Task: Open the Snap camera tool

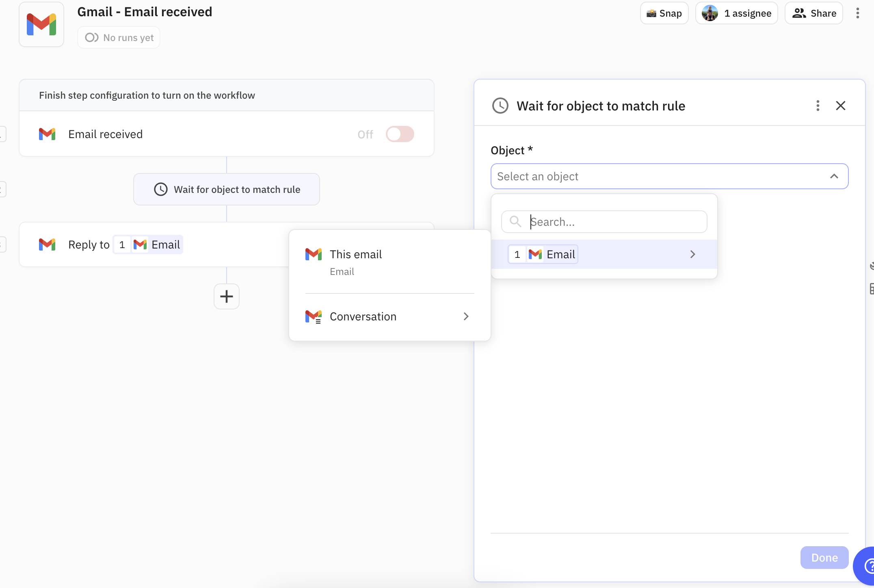Action: pos(664,13)
